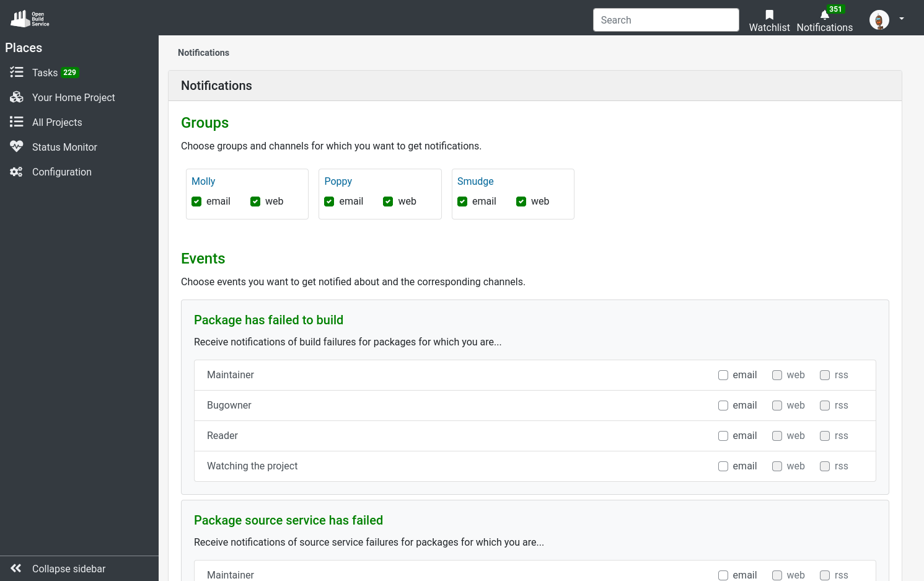The height and width of the screenshot is (581, 924).
Task: Click the Notifications breadcrumb link
Action: (203, 53)
